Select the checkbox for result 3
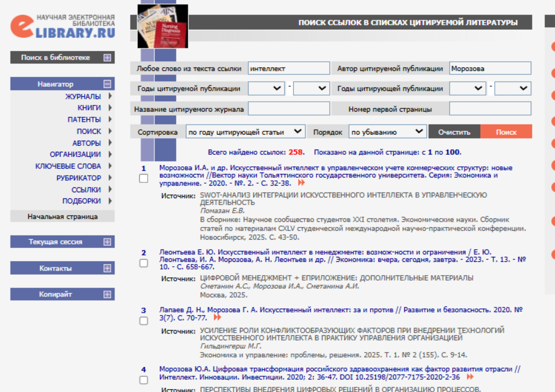The height and width of the screenshot is (392, 555). [143, 321]
